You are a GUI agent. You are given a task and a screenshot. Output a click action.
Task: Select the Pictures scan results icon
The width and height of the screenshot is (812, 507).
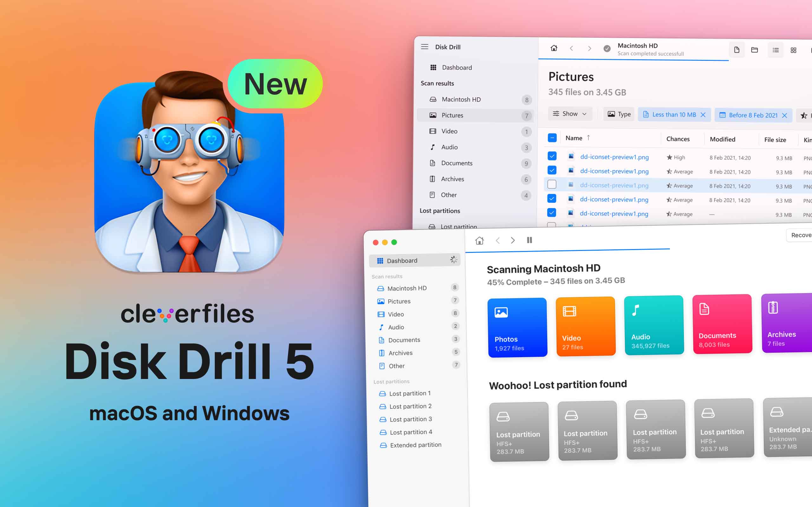(x=381, y=301)
